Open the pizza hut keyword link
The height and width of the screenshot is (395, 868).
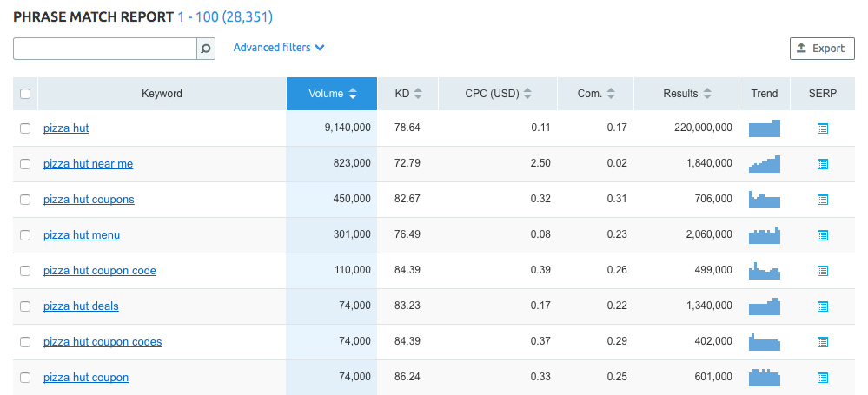click(66, 128)
